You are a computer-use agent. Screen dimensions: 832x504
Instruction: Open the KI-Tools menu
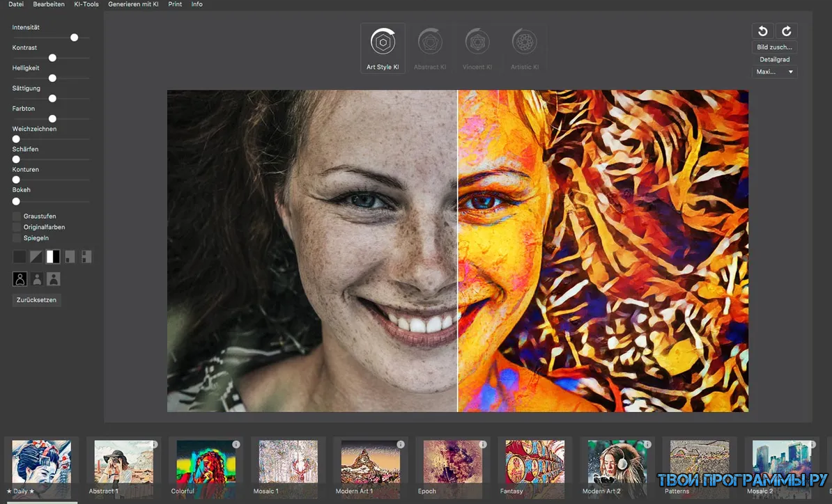click(x=86, y=4)
